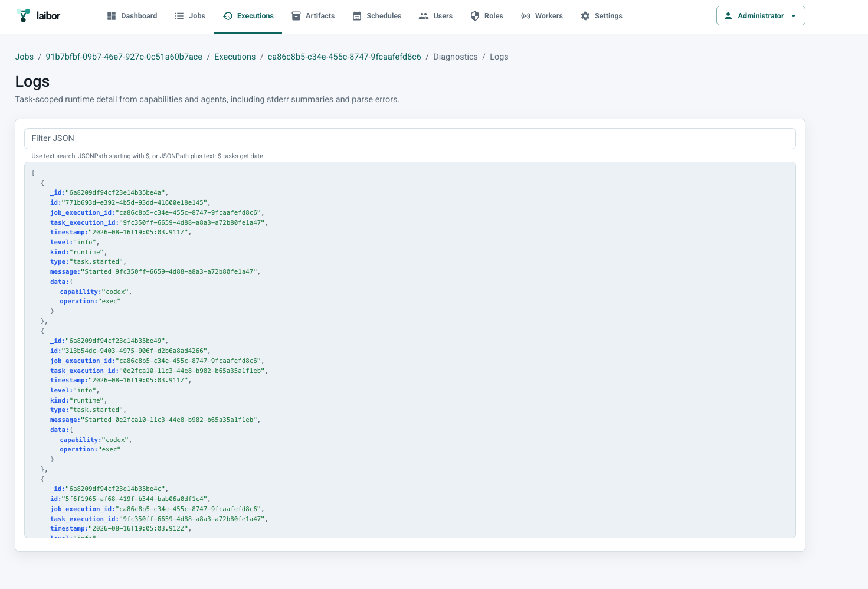Image resolution: width=868 pixels, height=589 pixels.
Task: Click the Artifacts archive icon
Action: pos(296,16)
